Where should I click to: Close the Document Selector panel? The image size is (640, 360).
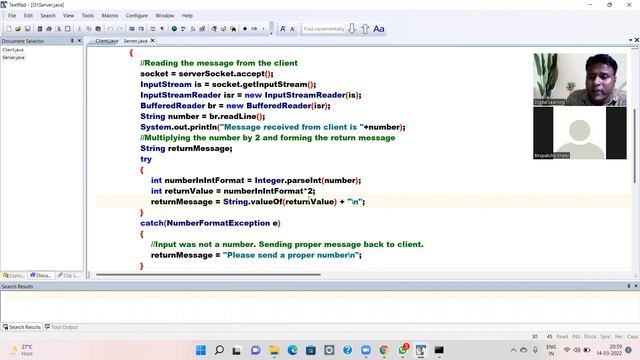[80, 41]
